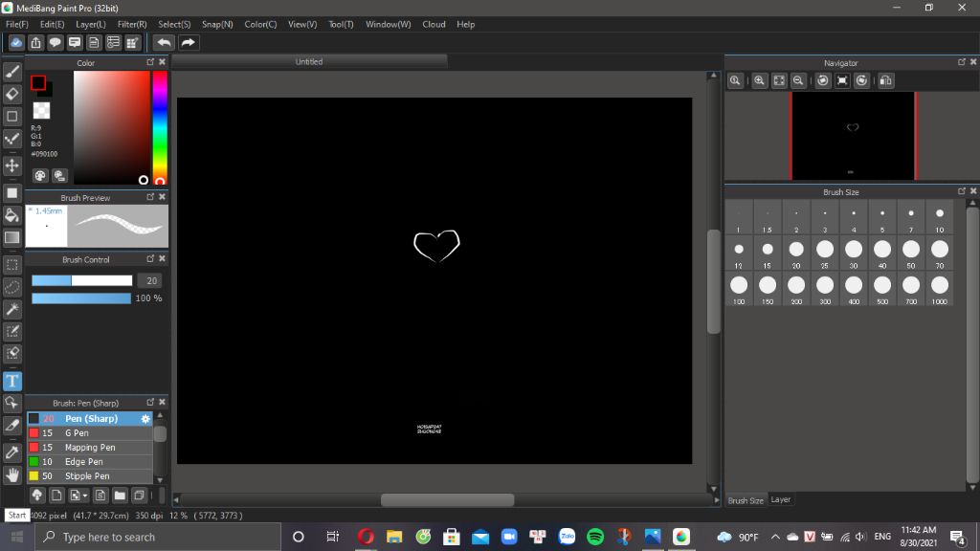Select the Lasso tool
The width and height of the screenshot is (980, 551).
11,287
